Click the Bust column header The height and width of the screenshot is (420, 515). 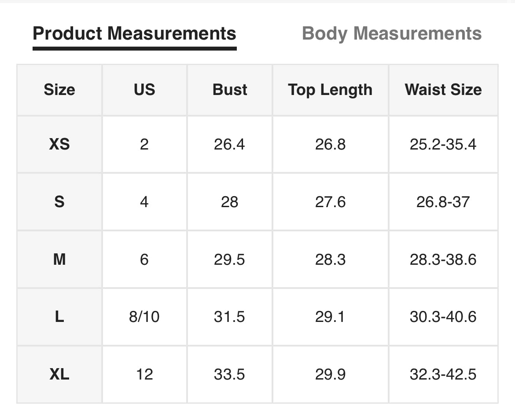pyautogui.click(x=230, y=90)
